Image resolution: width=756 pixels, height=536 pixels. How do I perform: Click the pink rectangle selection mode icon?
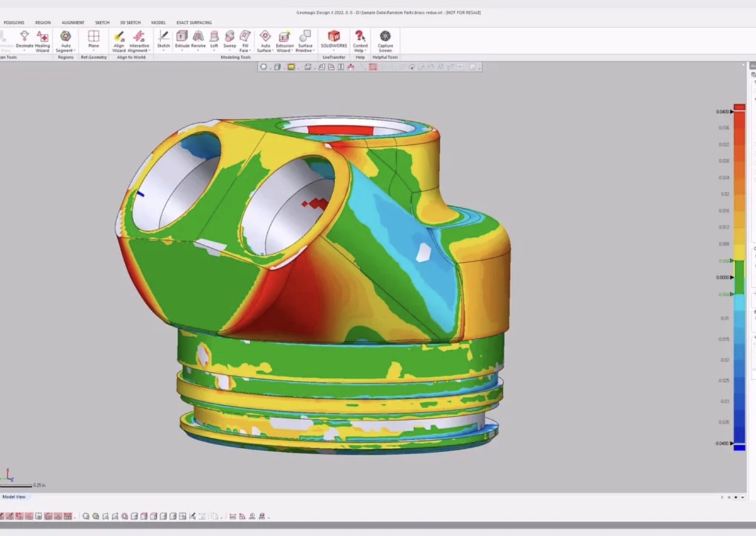click(x=373, y=67)
